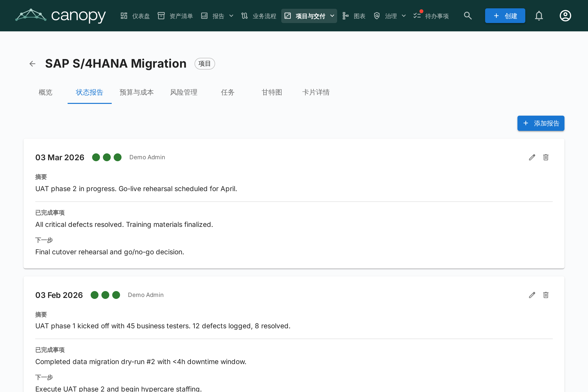588x392 pixels.
Task: Select the 状态报告 tab
Action: click(89, 93)
